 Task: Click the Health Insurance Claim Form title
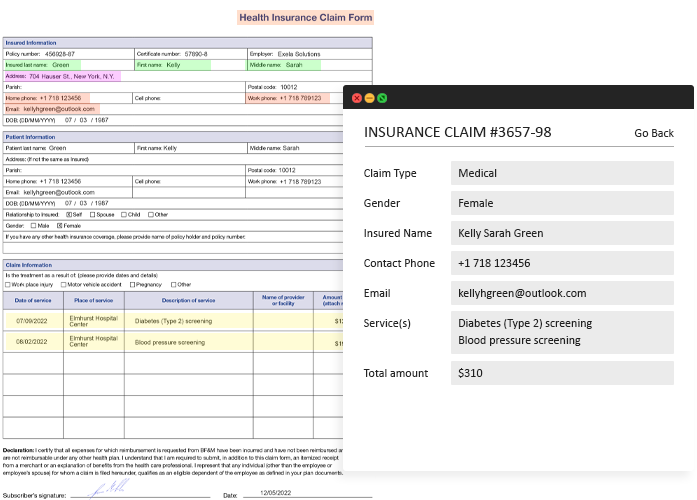pyautogui.click(x=305, y=18)
